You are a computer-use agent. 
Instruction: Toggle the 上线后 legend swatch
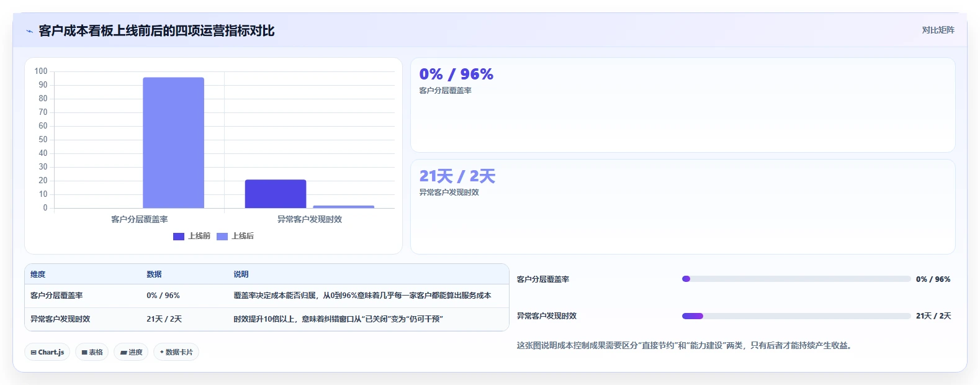[x=222, y=237]
